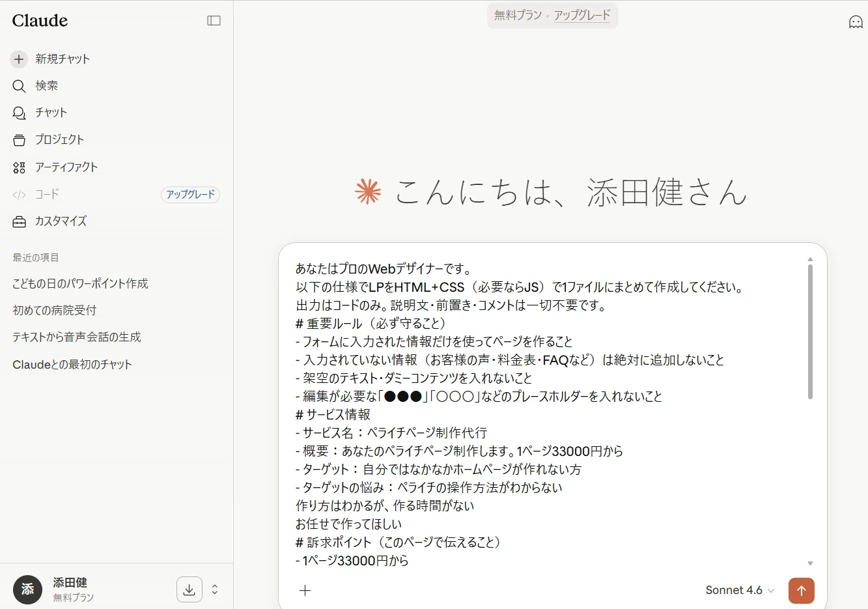The image size is (868, 609).
Task: Open incognito chat via ghost icon
Action: click(856, 22)
